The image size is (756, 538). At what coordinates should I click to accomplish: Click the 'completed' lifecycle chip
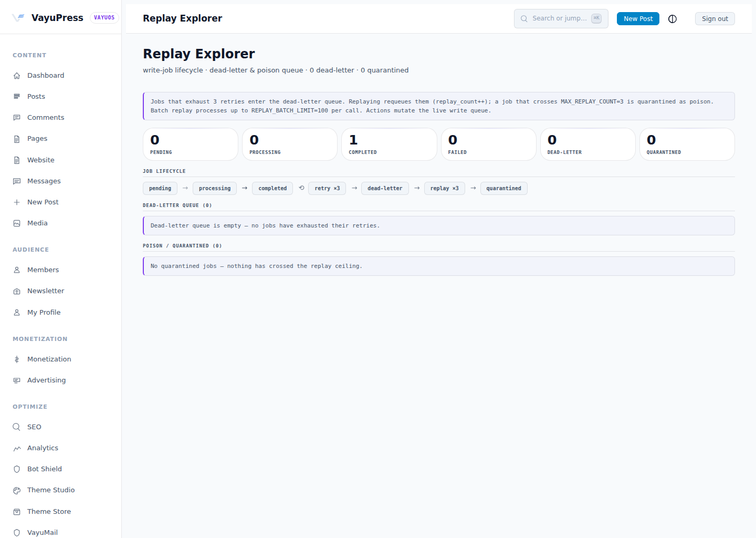pos(272,189)
